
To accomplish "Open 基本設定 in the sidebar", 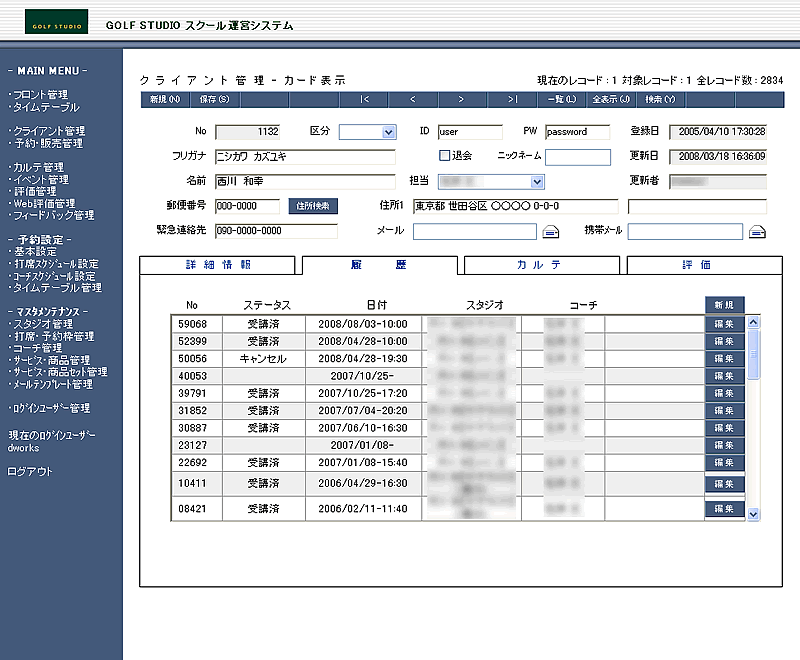I will (35, 251).
